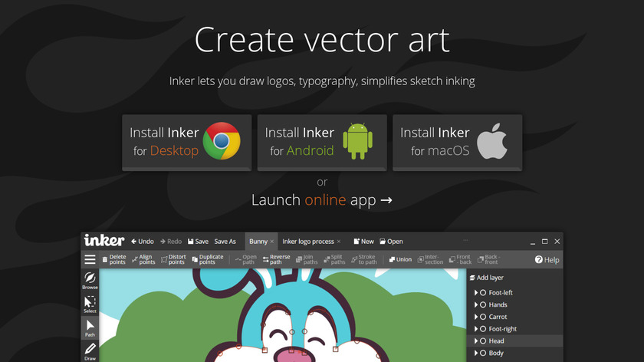Select the Head layer name
The width and height of the screenshot is (644, 362).
coord(496,341)
